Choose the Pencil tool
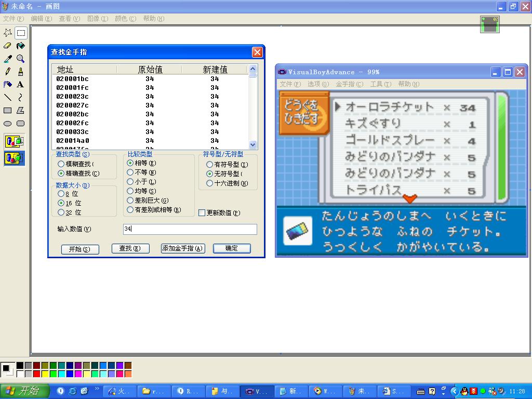 [x=8, y=72]
